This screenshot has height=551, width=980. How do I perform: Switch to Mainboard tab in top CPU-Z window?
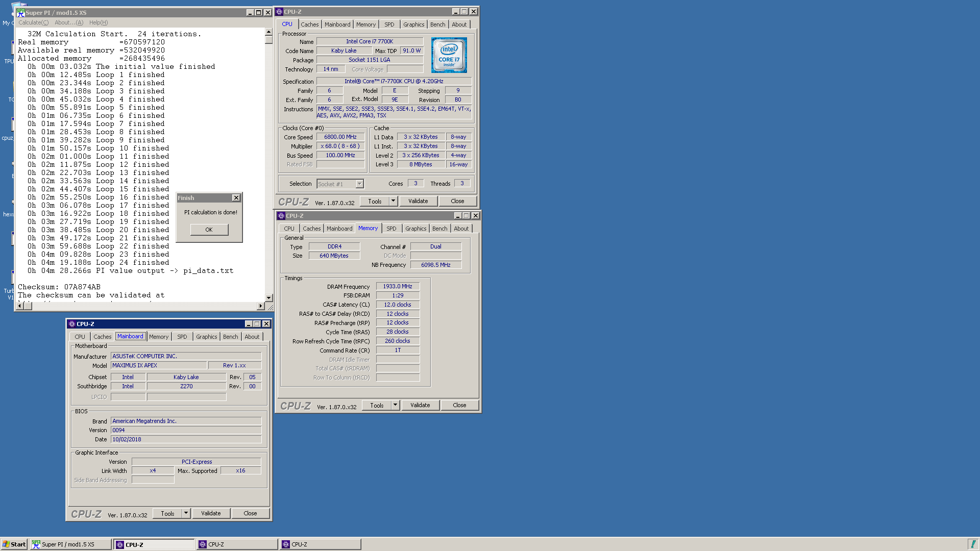(337, 24)
